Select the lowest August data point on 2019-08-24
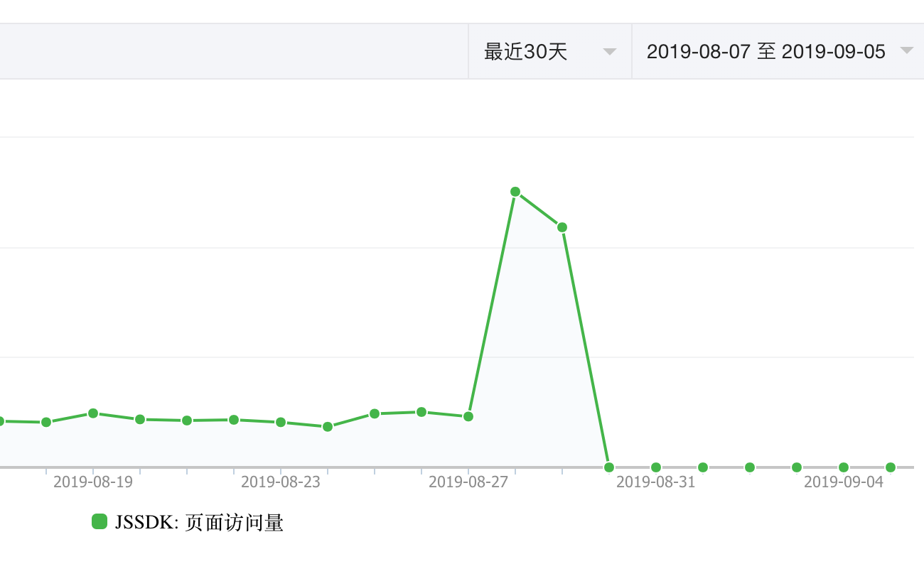 328,427
